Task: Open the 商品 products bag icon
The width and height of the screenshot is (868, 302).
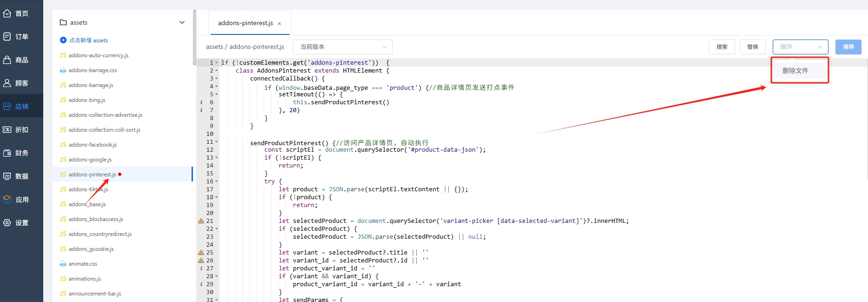Action: point(7,60)
